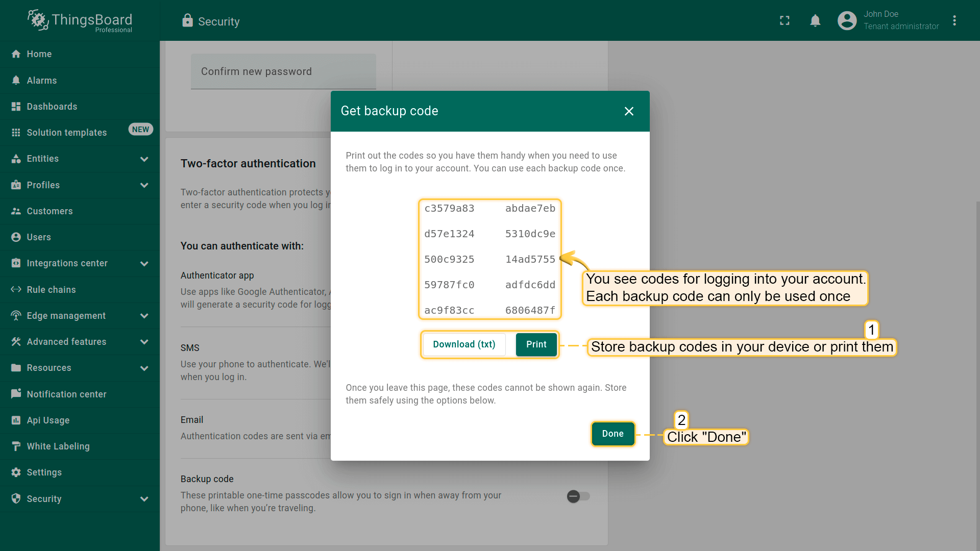The image size is (980, 551).
Task: Expand the Advanced features chevron
Action: 144,342
